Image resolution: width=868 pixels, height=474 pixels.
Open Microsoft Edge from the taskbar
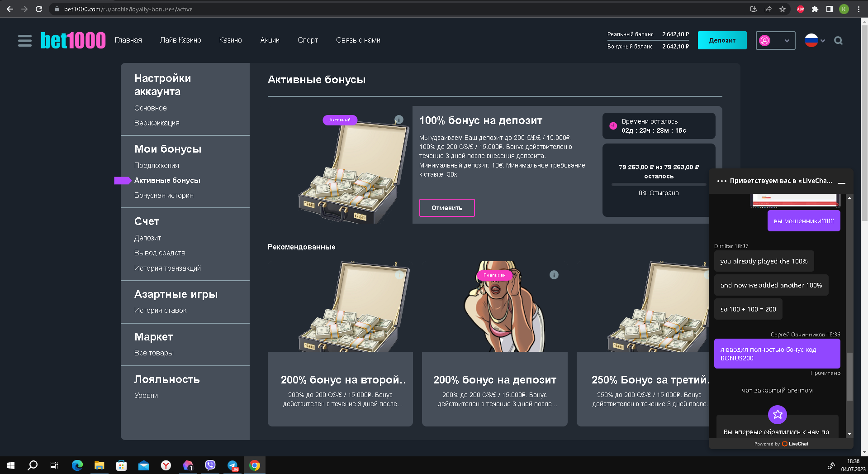point(77,465)
